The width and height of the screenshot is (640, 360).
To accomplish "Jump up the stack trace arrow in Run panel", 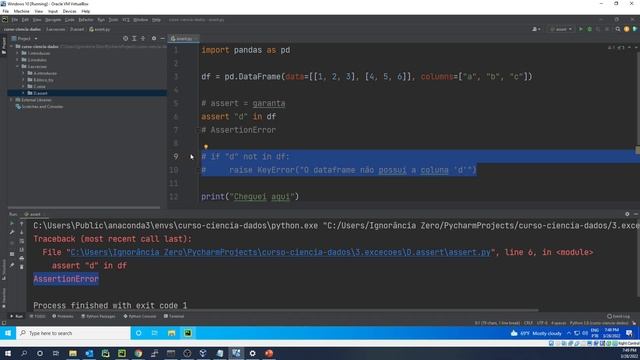I will point(22,224).
